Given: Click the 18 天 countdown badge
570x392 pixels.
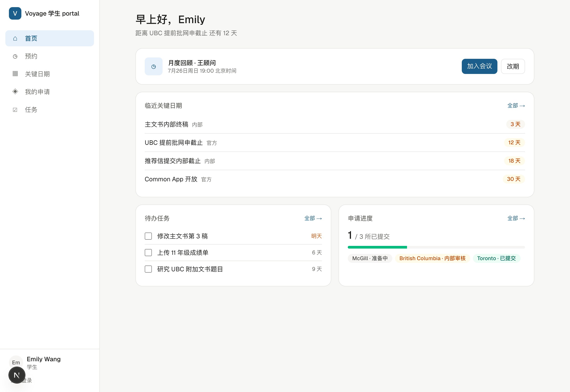Looking at the screenshot, I should click(514, 161).
